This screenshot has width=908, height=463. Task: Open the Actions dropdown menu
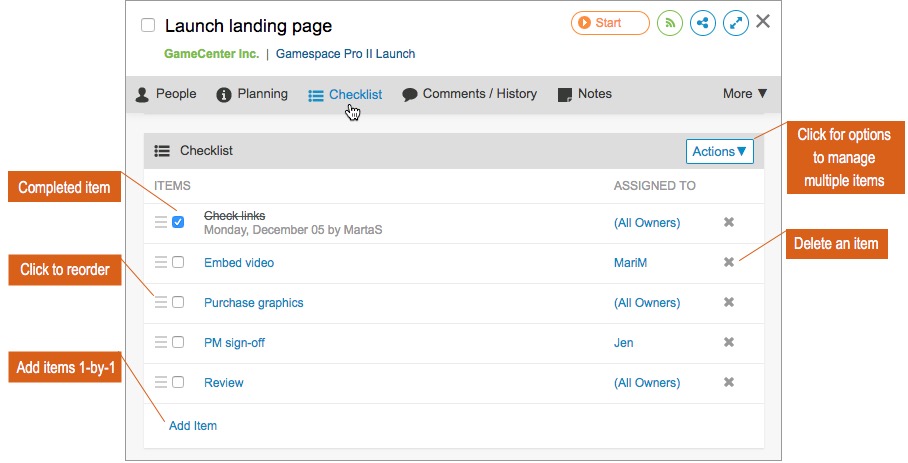point(719,151)
